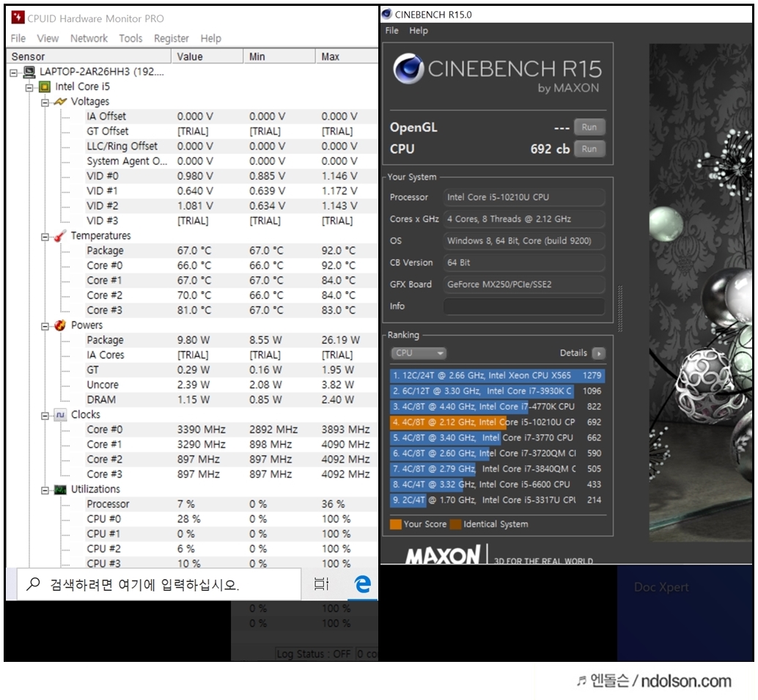The height and width of the screenshot is (700, 758).
Task: Select the LLC/Ring Offset row
Action: pyautogui.click(x=231, y=147)
